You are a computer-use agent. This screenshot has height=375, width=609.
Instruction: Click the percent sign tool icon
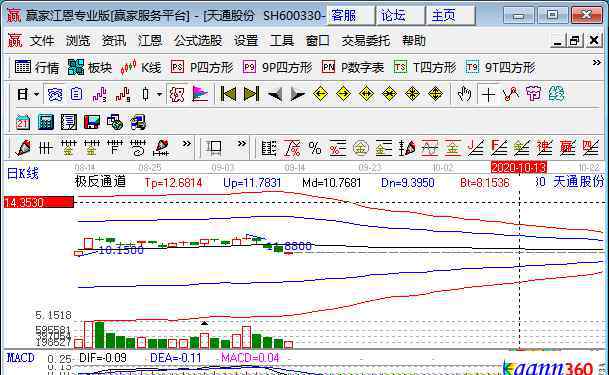click(x=315, y=148)
